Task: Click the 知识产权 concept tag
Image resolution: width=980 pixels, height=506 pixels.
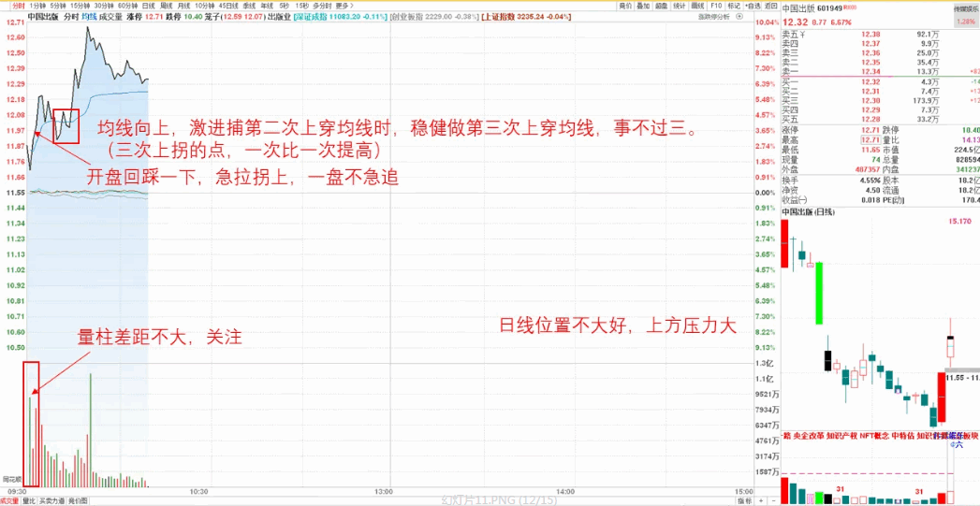Action: click(841, 436)
